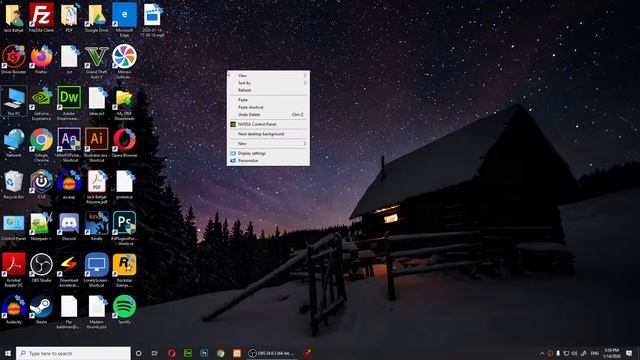Select the Google Chrome desktop icon
Viewport: 640px width, 360px height.
[x=41, y=145]
